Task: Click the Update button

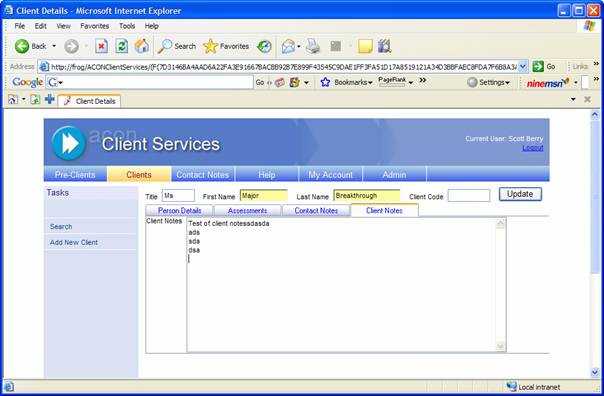Action: point(520,194)
